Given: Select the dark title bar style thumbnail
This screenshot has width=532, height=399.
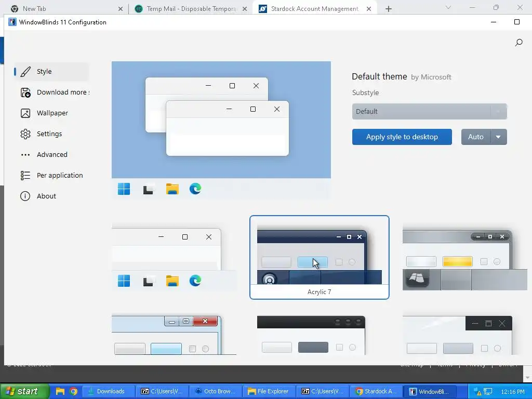Looking at the screenshot, I should pos(311,335).
